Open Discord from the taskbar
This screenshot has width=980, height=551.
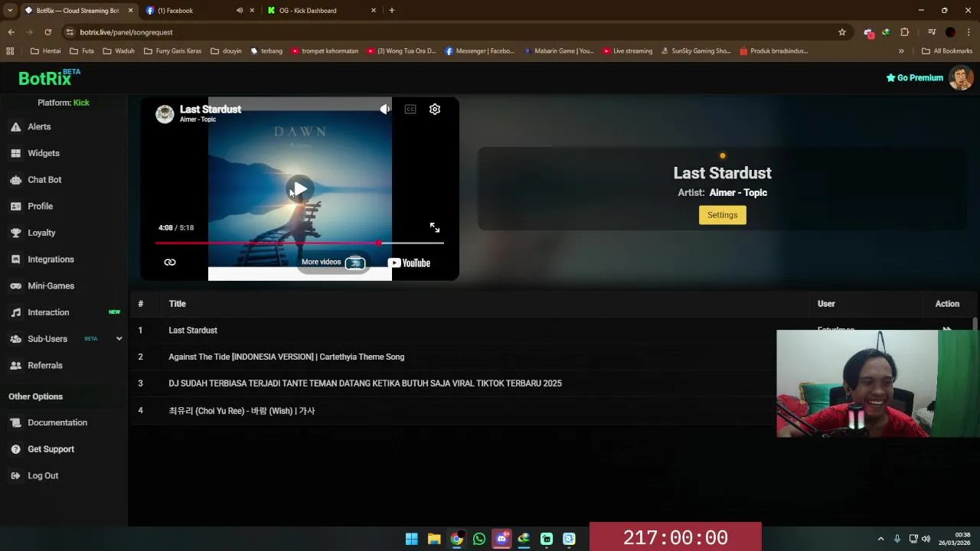[x=501, y=539]
